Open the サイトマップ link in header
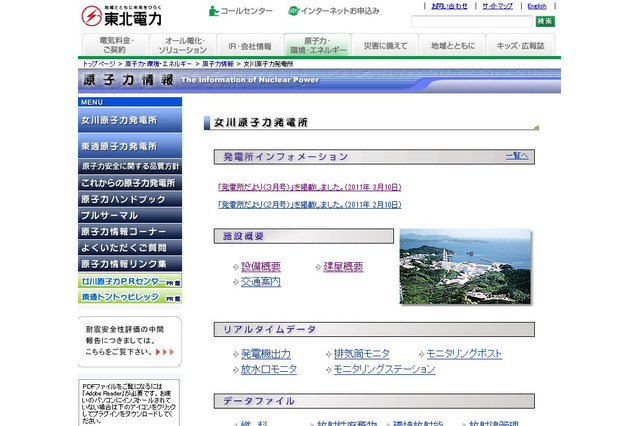The width and height of the screenshot is (640, 426). pos(497,6)
